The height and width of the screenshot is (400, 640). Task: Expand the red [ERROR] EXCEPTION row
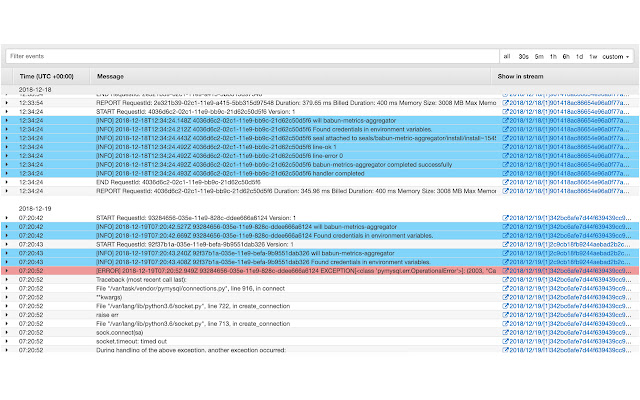pyautogui.click(x=7, y=271)
